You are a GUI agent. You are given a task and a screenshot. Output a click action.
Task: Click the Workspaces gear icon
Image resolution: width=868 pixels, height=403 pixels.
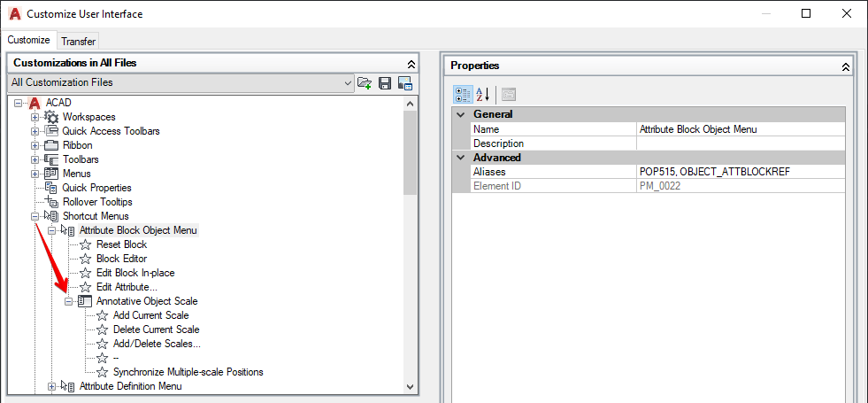[51, 117]
